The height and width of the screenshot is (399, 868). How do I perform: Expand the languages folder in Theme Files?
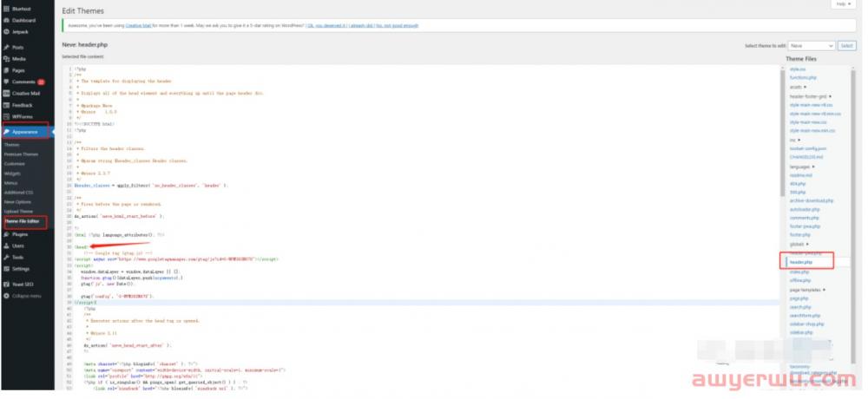(x=803, y=165)
